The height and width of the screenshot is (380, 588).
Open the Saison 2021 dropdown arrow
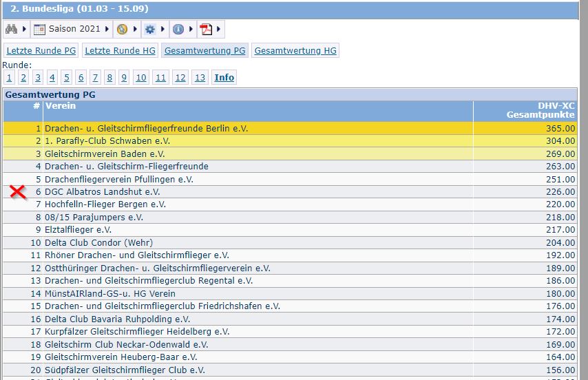tap(107, 29)
